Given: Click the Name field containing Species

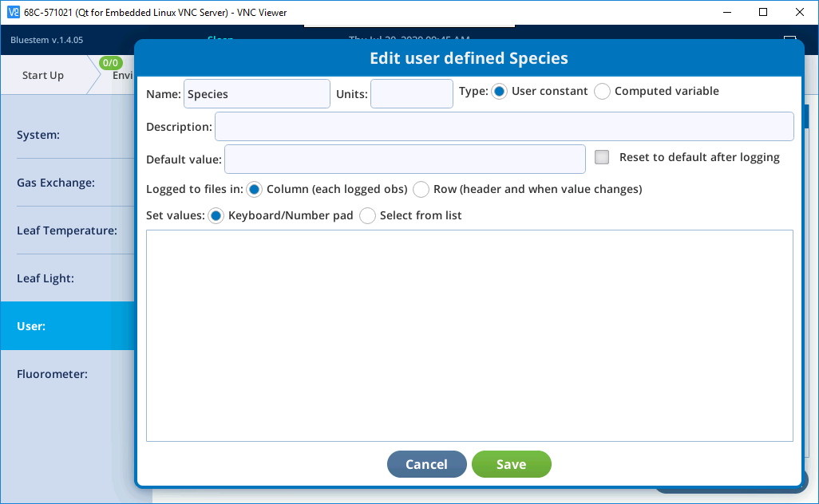Looking at the screenshot, I should (x=256, y=94).
